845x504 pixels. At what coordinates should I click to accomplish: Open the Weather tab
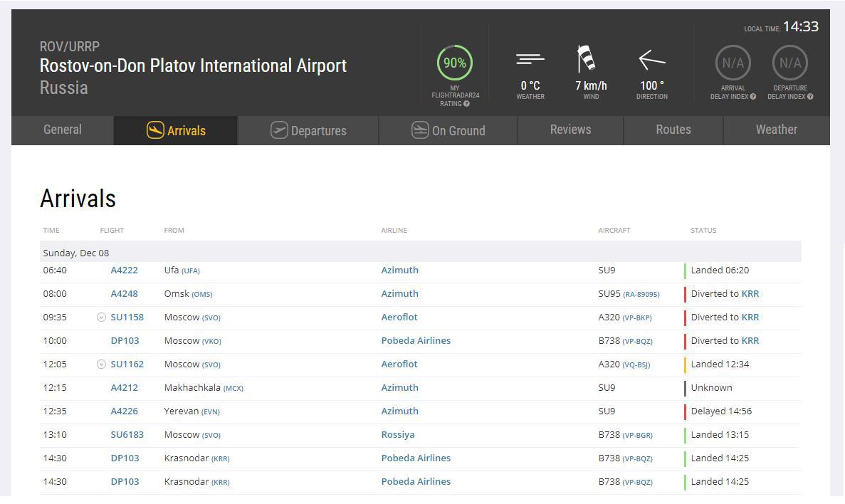pos(777,130)
